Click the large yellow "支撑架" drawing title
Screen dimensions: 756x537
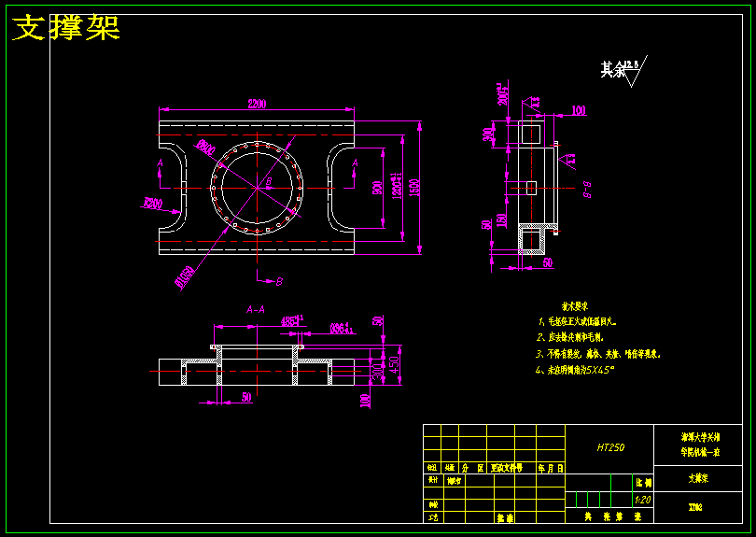[66, 27]
